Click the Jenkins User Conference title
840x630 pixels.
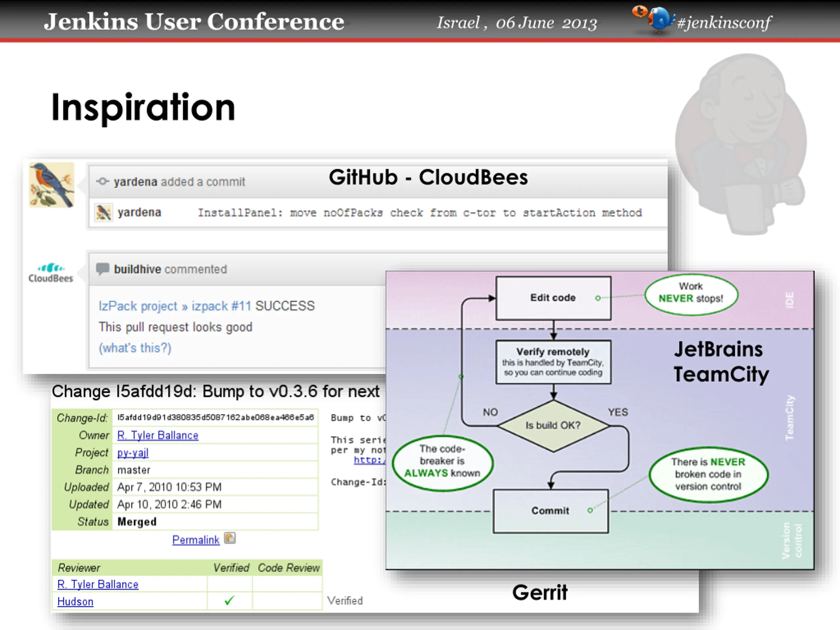click(194, 21)
